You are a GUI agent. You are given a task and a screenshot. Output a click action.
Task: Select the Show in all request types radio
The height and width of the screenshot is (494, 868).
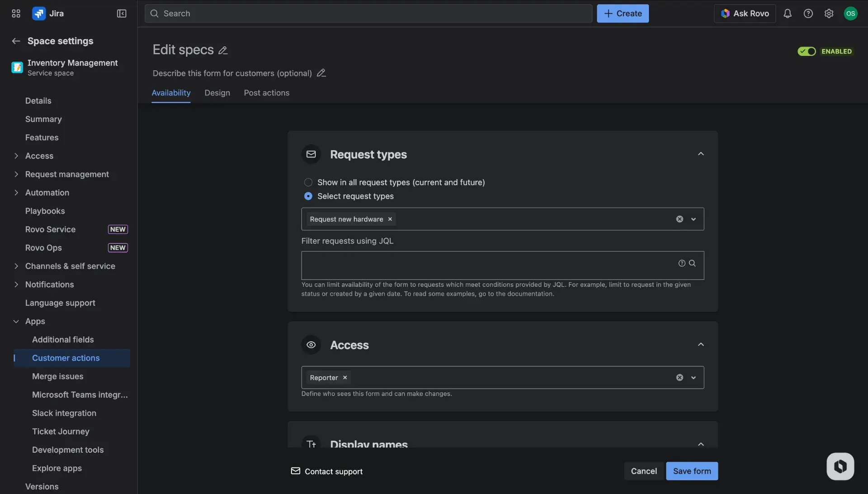(x=308, y=182)
